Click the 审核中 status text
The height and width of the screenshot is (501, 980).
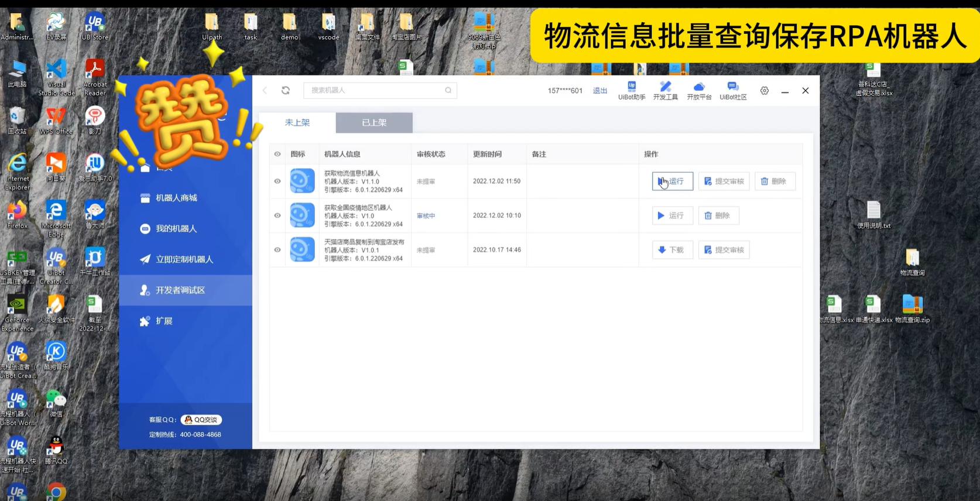(x=426, y=216)
